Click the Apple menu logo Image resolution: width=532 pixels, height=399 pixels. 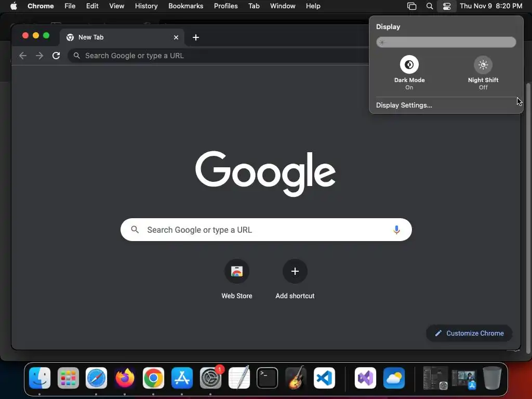click(x=14, y=6)
